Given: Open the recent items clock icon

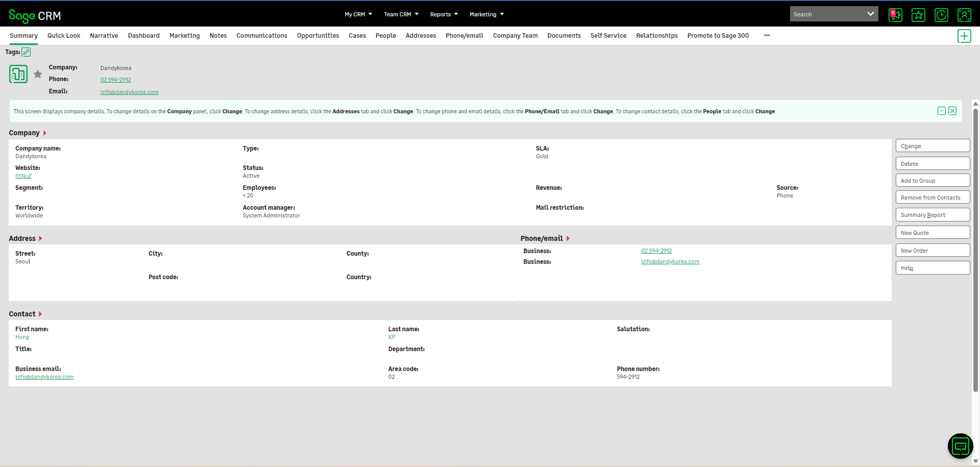Looking at the screenshot, I should click(x=941, y=15).
